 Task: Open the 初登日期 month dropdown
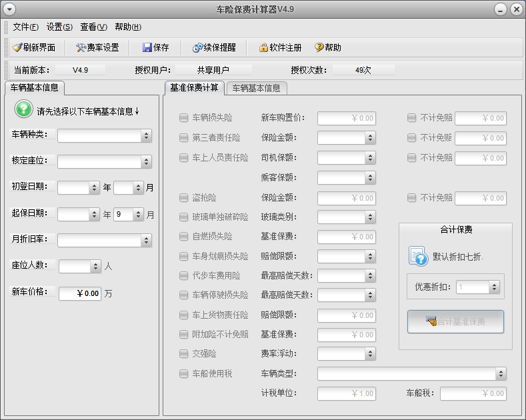pyautogui.click(x=129, y=187)
